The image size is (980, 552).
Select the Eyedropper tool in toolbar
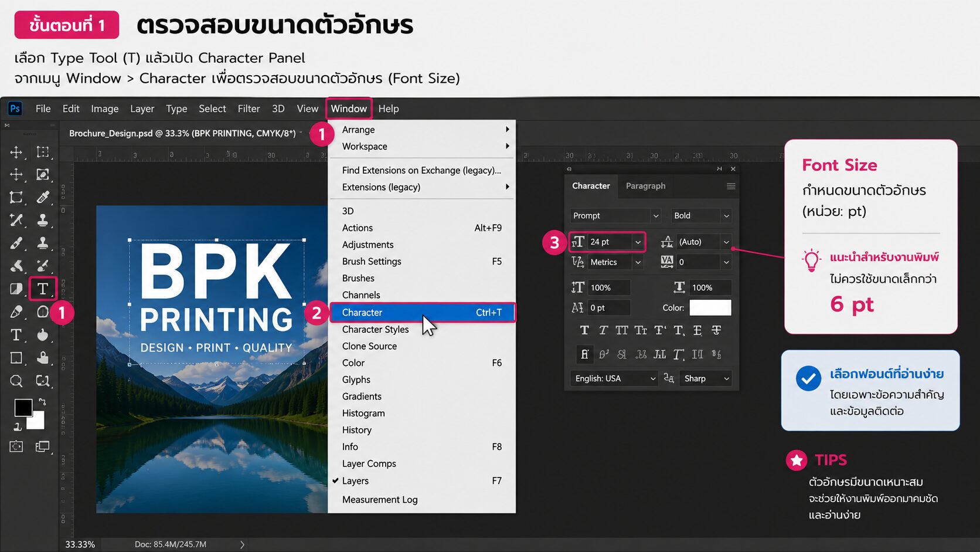(x=42, y=197)
